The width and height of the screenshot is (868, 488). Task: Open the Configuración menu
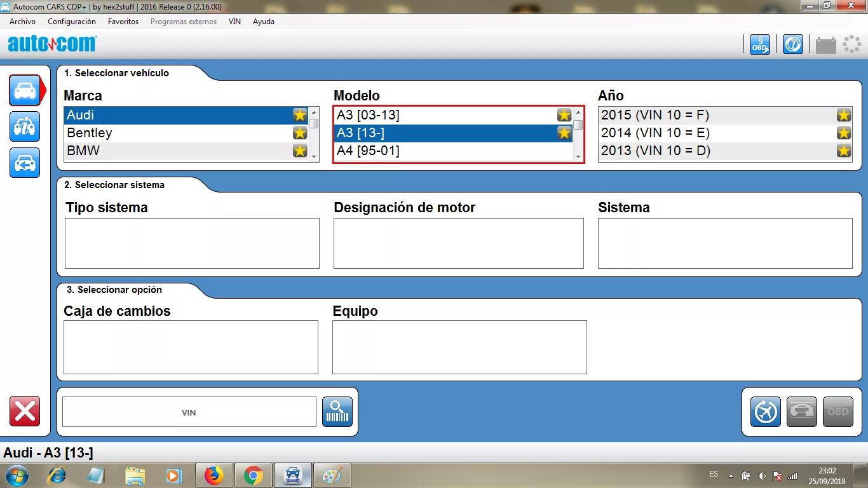pos(72,22)
